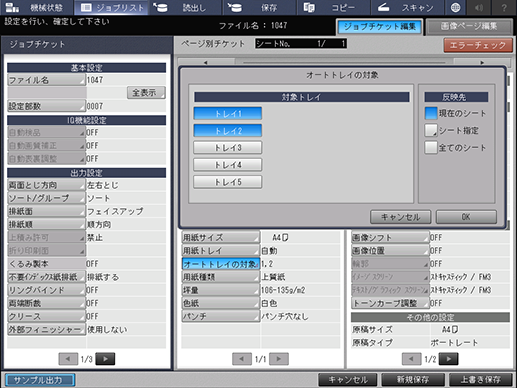Click the question mark help icon
Viewport: 517px width, 388px height.
click(x=504, y=7)
